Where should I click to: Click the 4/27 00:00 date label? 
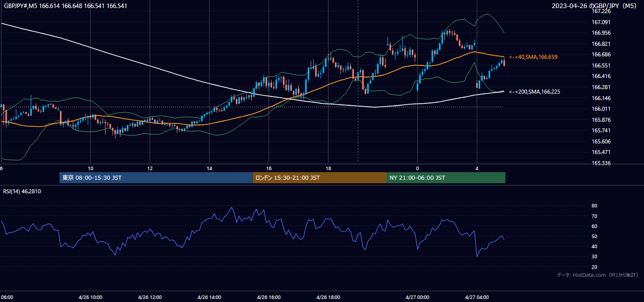(417, 297)
